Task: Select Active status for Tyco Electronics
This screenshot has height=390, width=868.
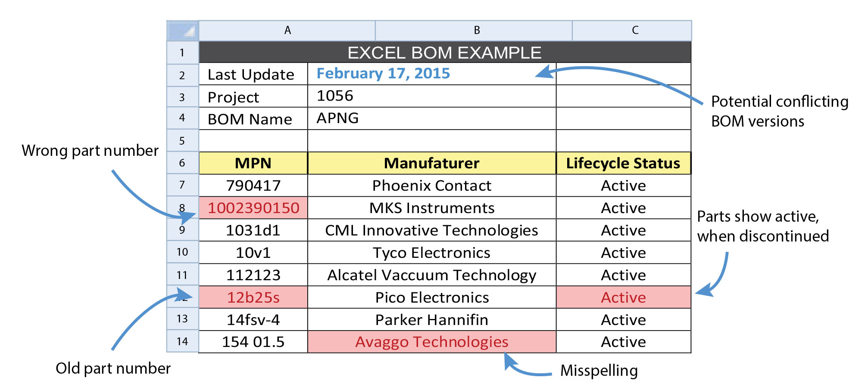Action: [x=624, y=253]
